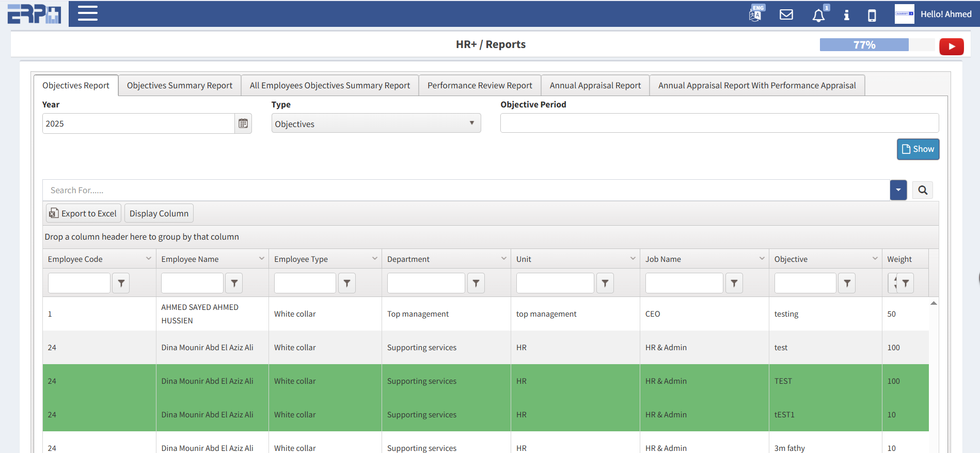Click the language translation ENG icon
The image size is (980, 453).
(756, 14)
